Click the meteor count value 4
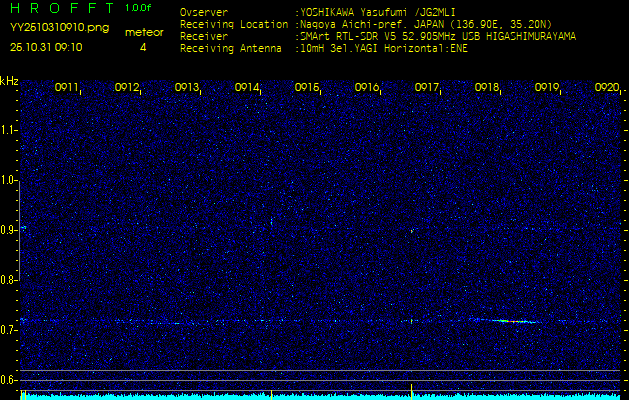The image size is (629, 400). (x=143, y=47)
